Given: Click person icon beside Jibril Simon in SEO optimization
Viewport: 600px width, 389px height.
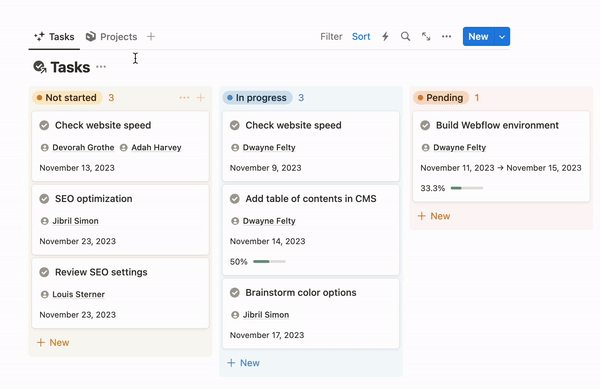Looking at the screenshot, I should tap(44, 221).
